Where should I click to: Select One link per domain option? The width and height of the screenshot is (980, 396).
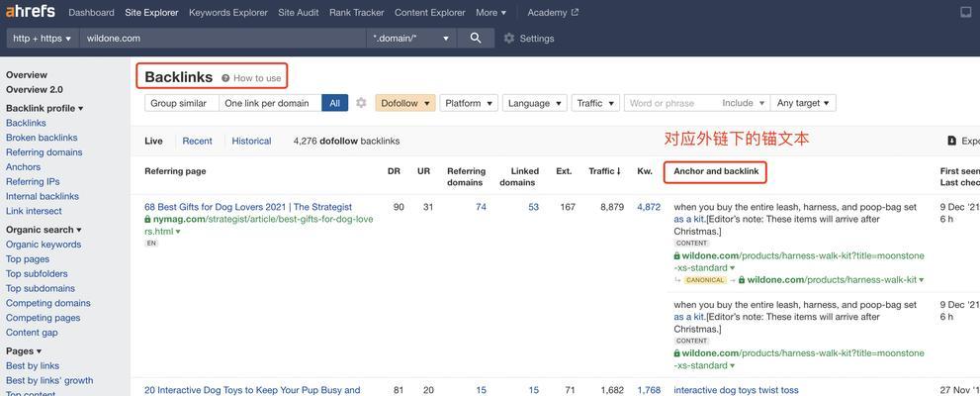click(270, 103)
